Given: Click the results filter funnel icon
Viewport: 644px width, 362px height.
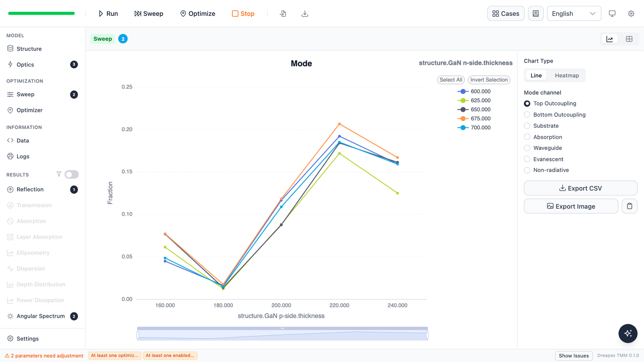Looking at the screenshot, I should [x=59, y=174].
